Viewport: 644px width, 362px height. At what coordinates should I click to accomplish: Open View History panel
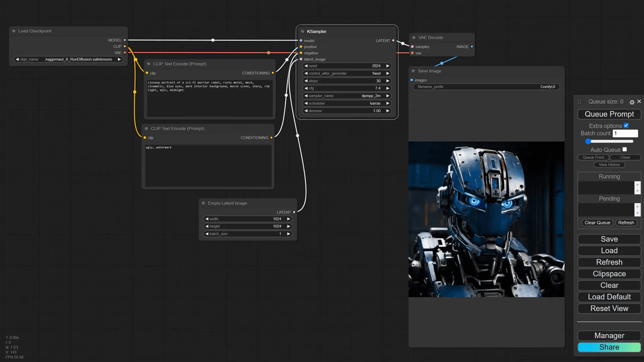tap(609, 165)
